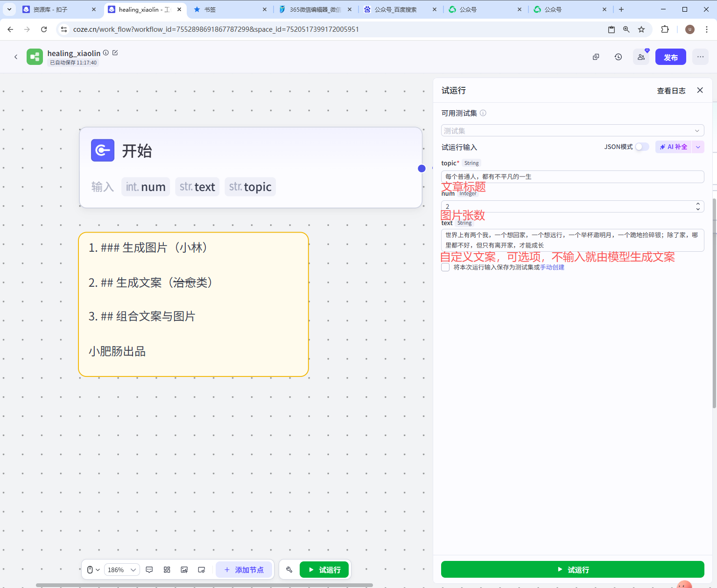This screenshot has height=588, width=717.
Task: Open the 186% zoom level dropdown
Action: click(x=121, y=570)
